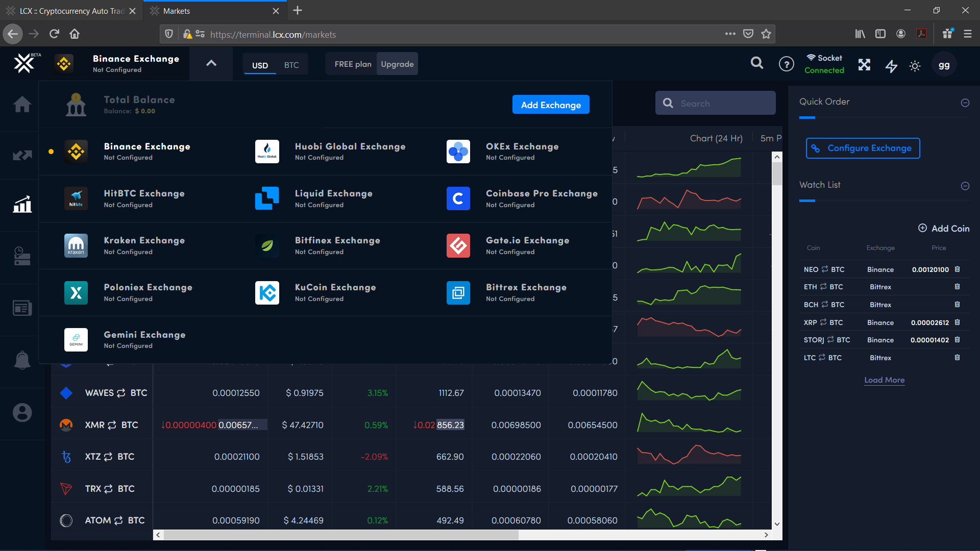
Task: Collapse the exchange selector chevron
Action: point(211,63)
